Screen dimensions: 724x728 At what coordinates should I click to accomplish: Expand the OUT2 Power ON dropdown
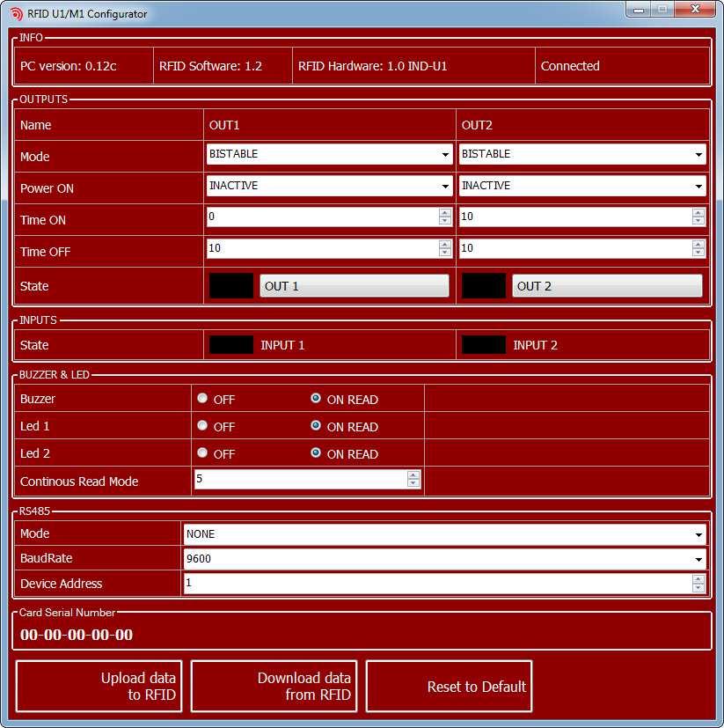pyautogui.click(x=582, y=186)
